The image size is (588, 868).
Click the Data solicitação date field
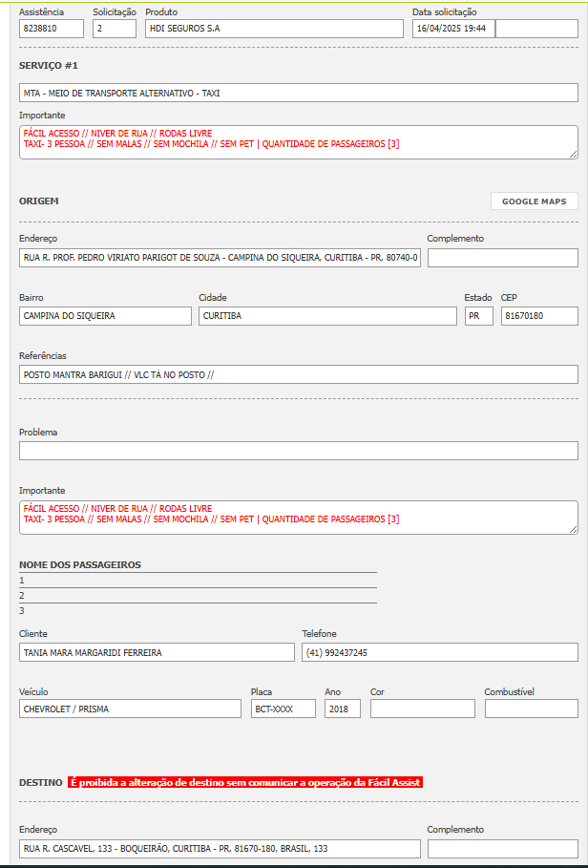point(453,29)
